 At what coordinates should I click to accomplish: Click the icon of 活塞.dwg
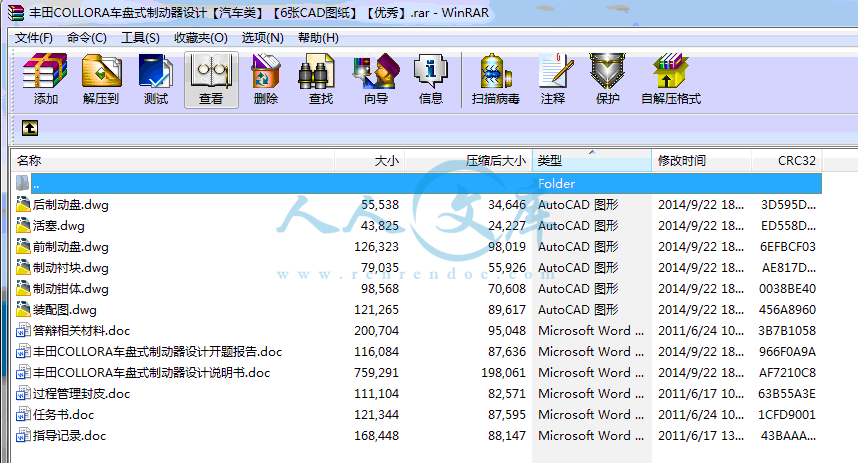point(23,225)
